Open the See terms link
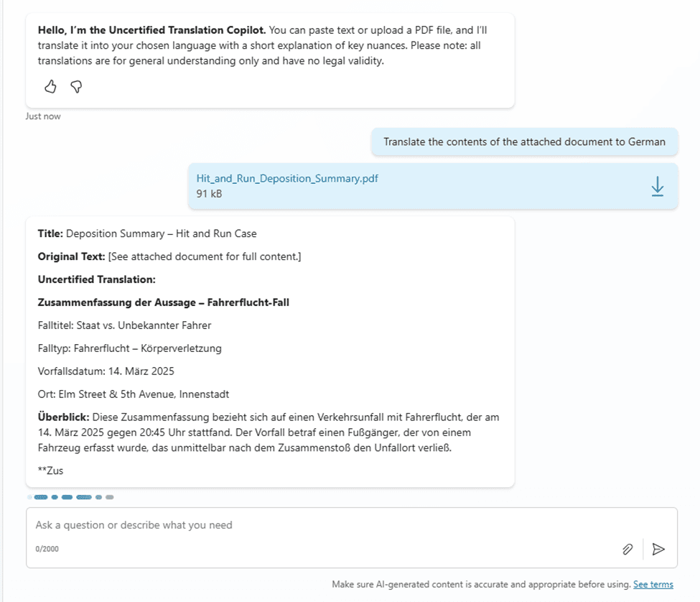This screenshot has height=602, width=700. click(653, 585)
